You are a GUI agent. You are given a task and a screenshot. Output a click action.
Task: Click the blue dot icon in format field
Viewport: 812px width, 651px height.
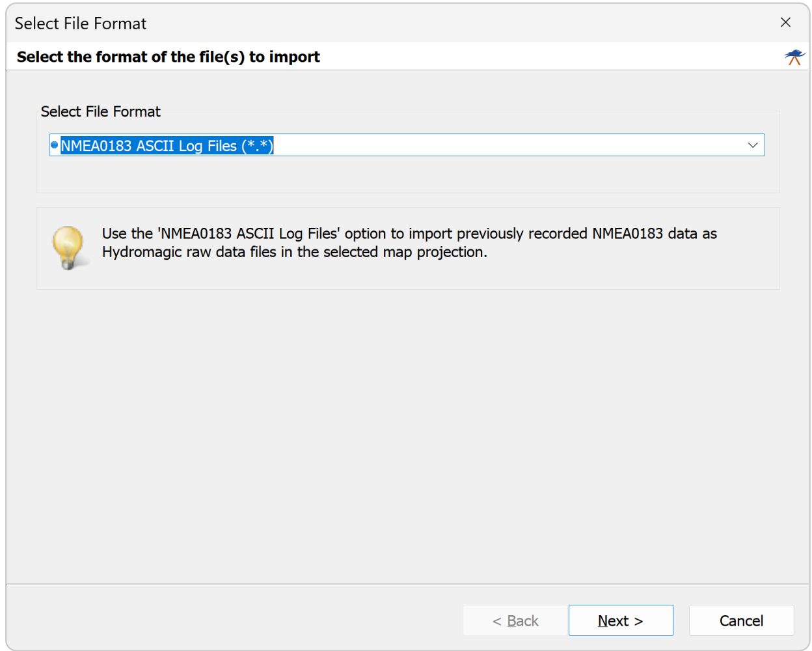click(x=55, y=145)
